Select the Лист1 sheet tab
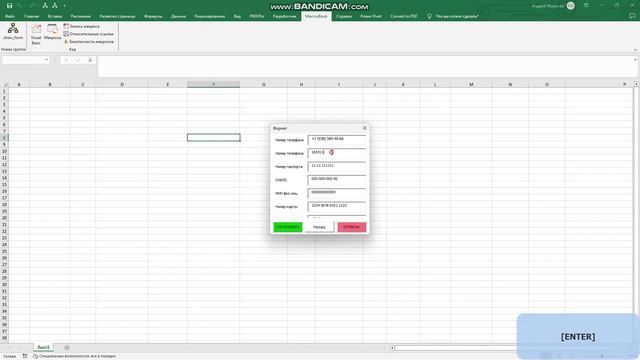 43,347
